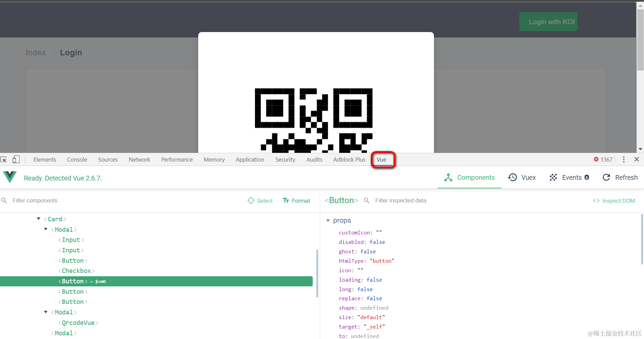This screenshot has width=644, height=339.
Task: Open the Sources tab
Action: pos(108,160)
